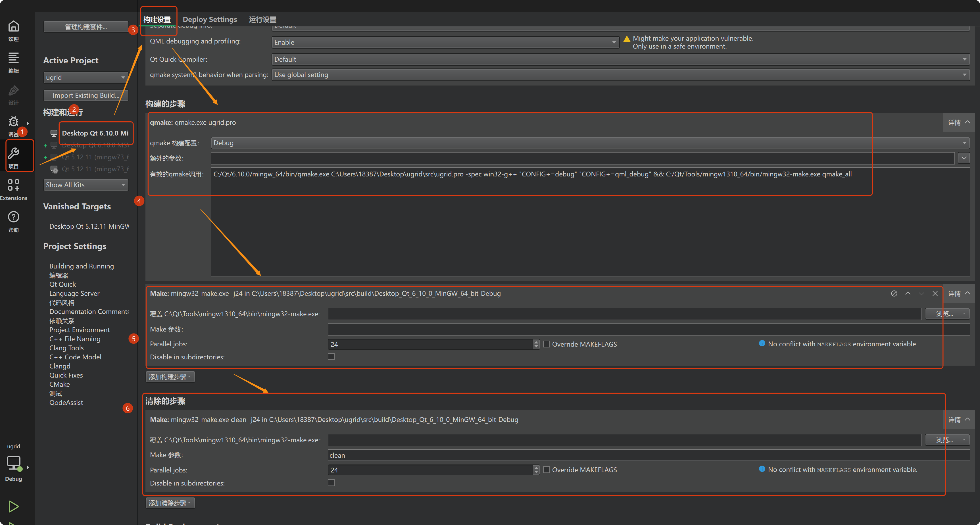This screenshot has height=525, width=980.
Task: Switch to the Deploy Settings tab
Action: click(210, 19)
